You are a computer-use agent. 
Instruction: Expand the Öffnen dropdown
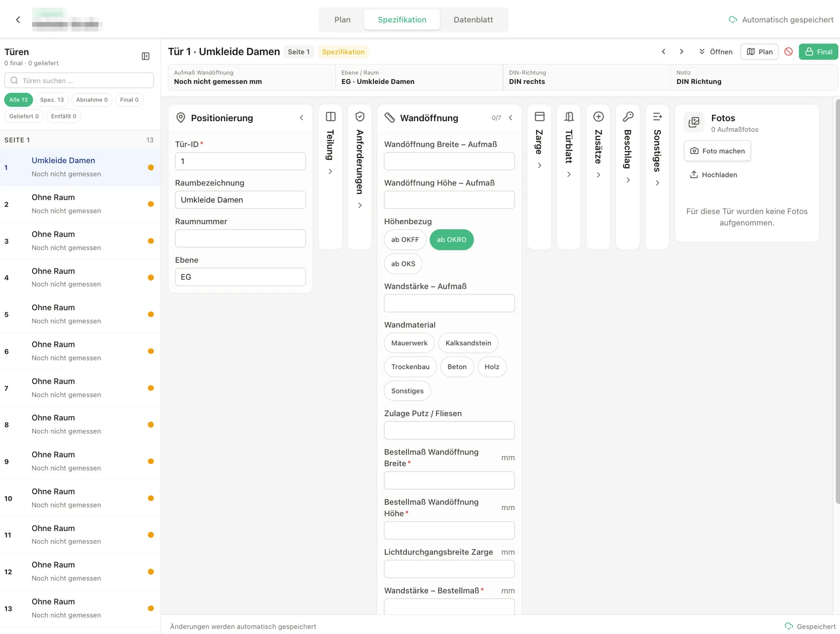coord(716,51)
